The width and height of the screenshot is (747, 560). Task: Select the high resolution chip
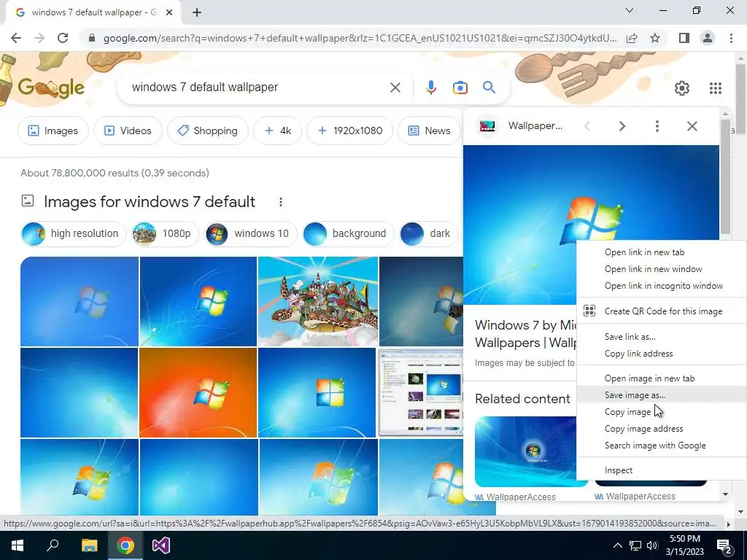pyautogui.click(x=74, y=234)
